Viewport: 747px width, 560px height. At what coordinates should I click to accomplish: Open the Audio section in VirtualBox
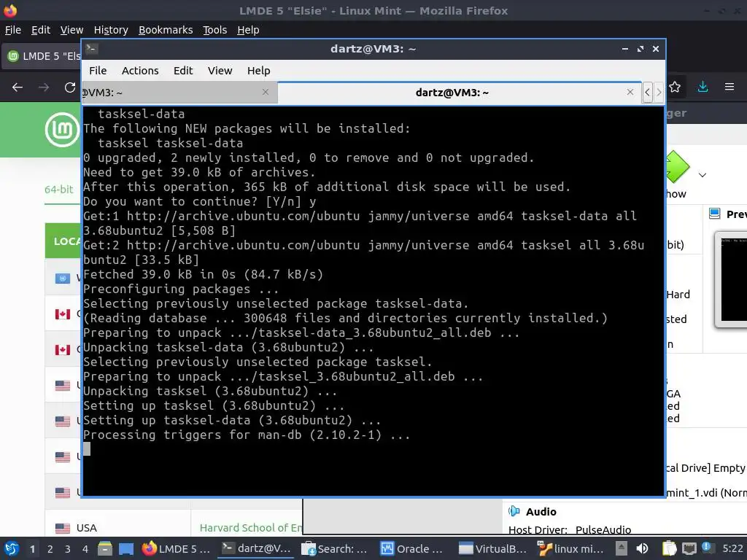pos(541,511)
